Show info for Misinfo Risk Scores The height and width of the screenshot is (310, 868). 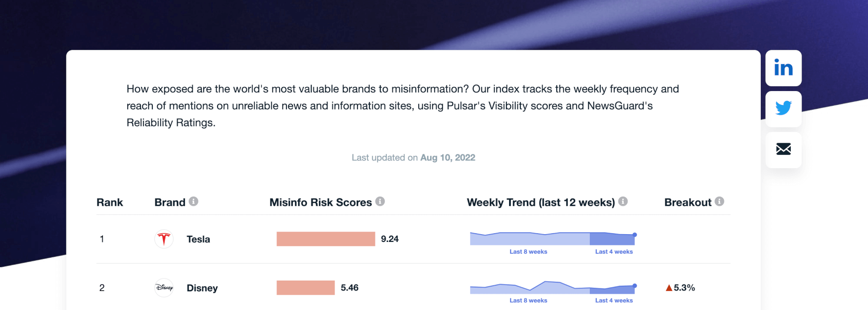[x=380, y=202]
